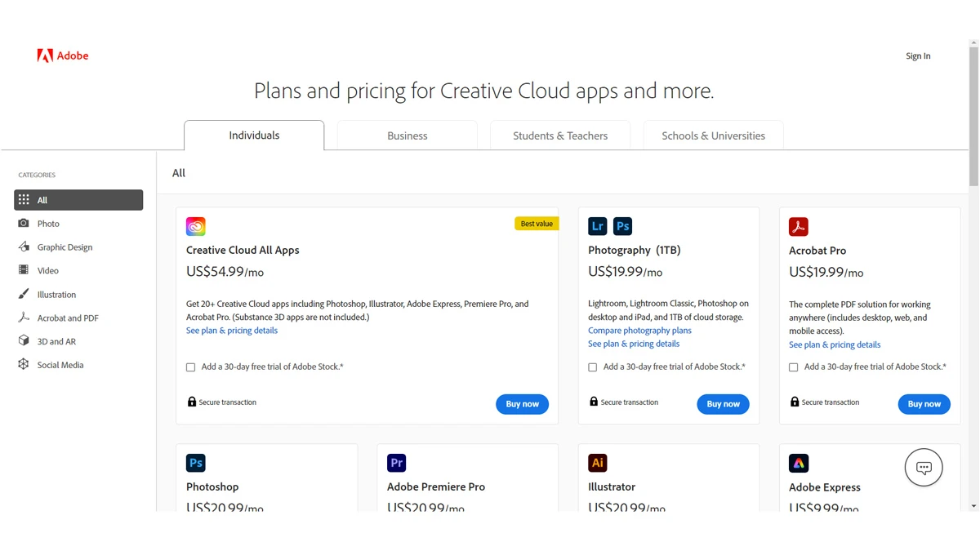
Task: Select the Video category
Action: [x=78, y=270]
